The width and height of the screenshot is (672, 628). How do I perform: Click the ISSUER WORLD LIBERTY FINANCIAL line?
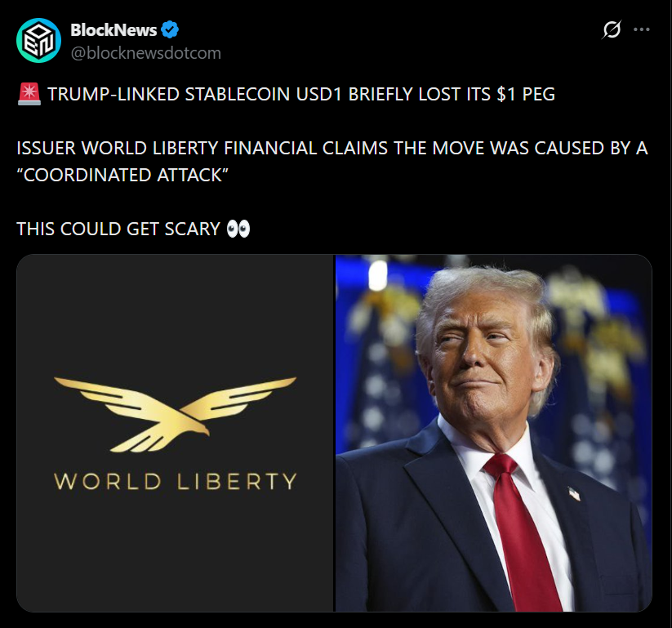pyautogui.click(x=332, y=149)
